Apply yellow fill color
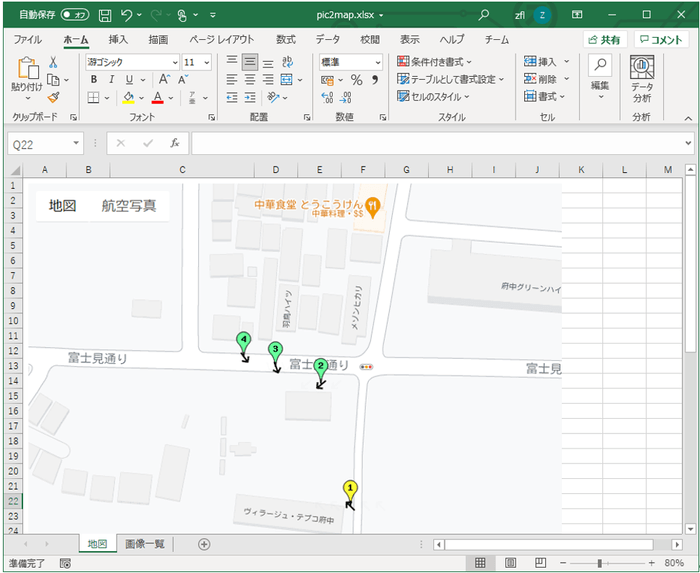The width and height of the screenshot is (700, 573). click(x=129, y=97)
